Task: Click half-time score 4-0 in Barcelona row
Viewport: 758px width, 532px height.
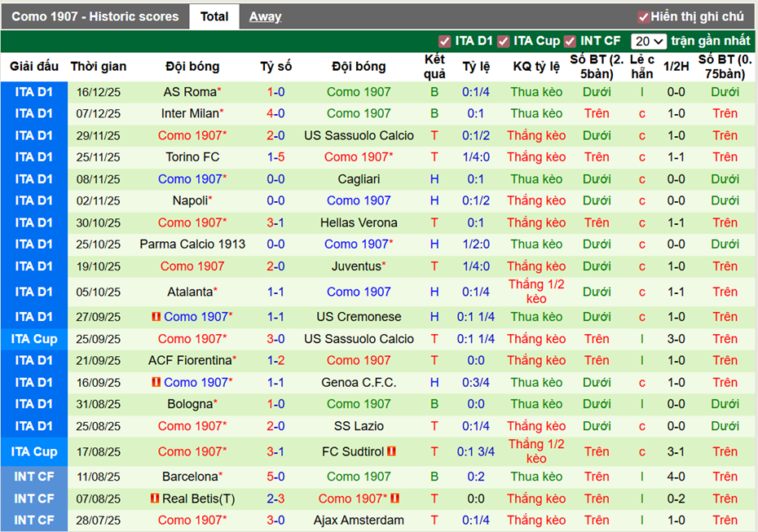Action: (x=676, y=477)
